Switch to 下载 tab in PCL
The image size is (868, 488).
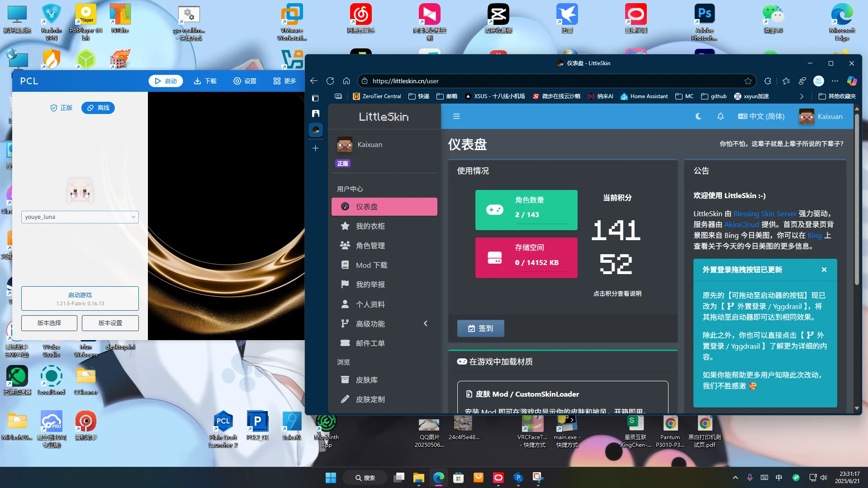tap(205, 81)
